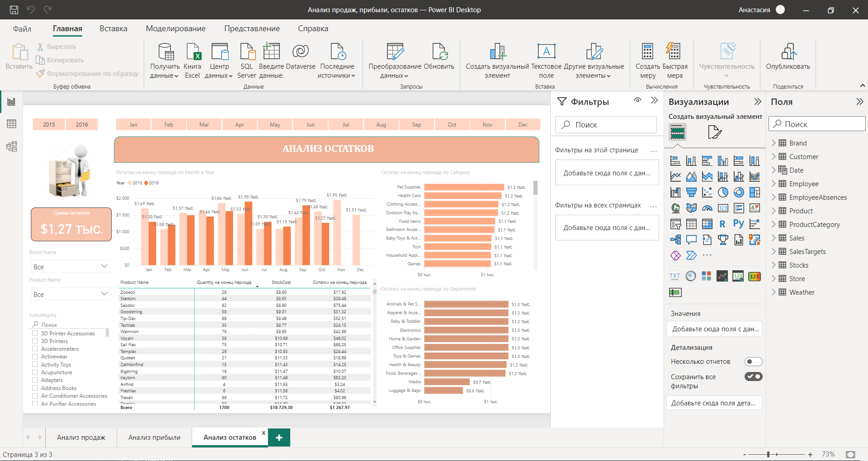Expand the Weather table in fields
Image resolution: width=868 pixels, height=461 pixels.
tap(774, 292)
